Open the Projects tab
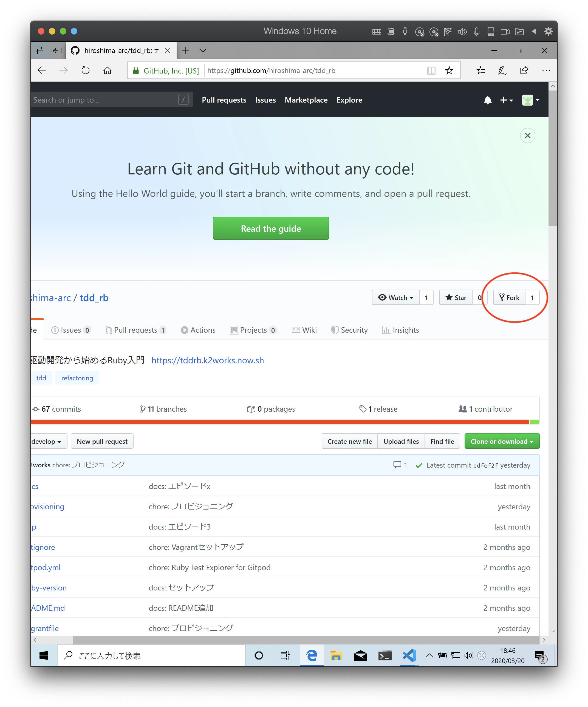Viewport: 588px width, 707px height. [x=253, y=330]
